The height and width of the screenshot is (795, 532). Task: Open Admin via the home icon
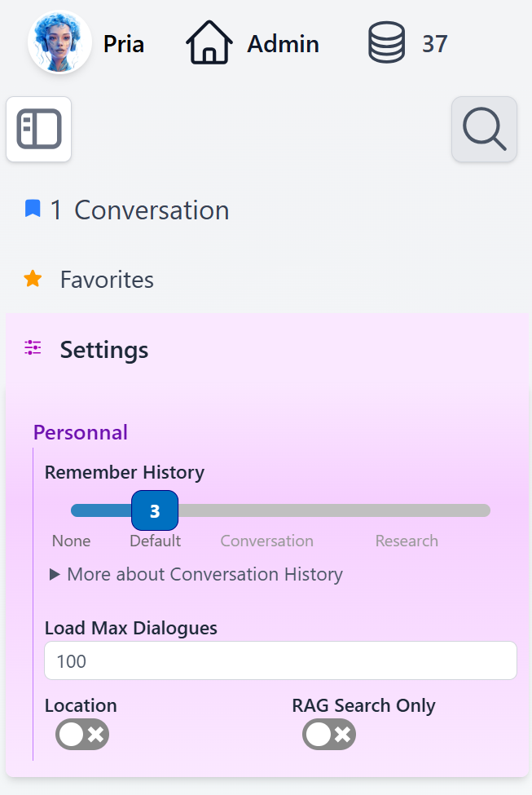209,42
